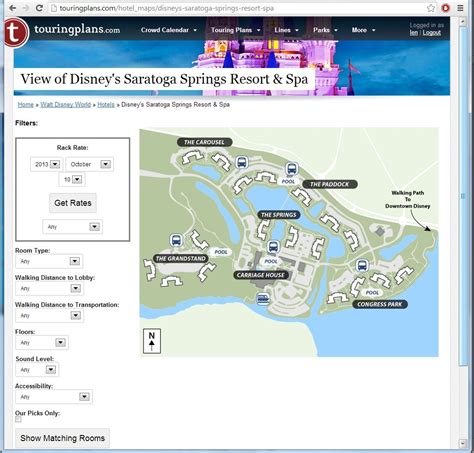
Task: Open Lines menu
Action: [x=286, y=30]
